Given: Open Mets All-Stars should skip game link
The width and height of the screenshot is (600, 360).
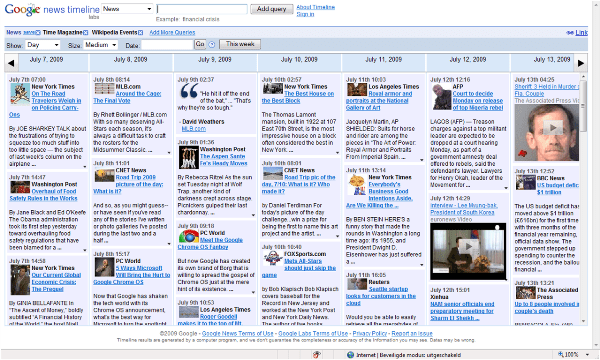Looking at the screenshot, I should (x=299, y=268).
